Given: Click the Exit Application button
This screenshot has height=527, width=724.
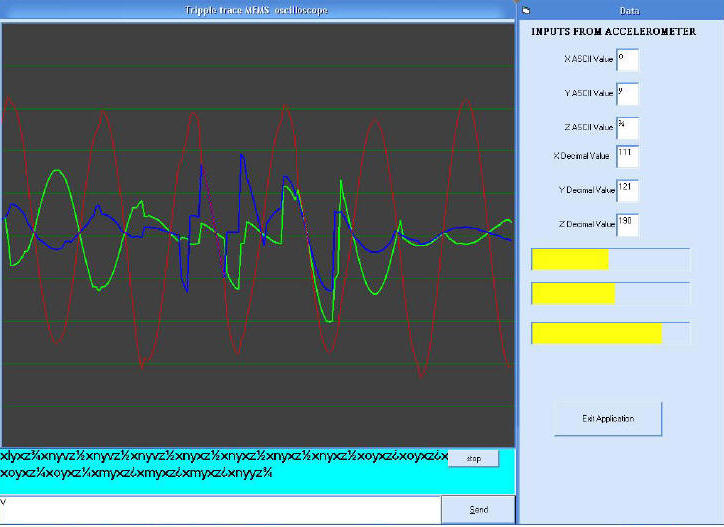Looking at the screenshot, I should point(608,418).
